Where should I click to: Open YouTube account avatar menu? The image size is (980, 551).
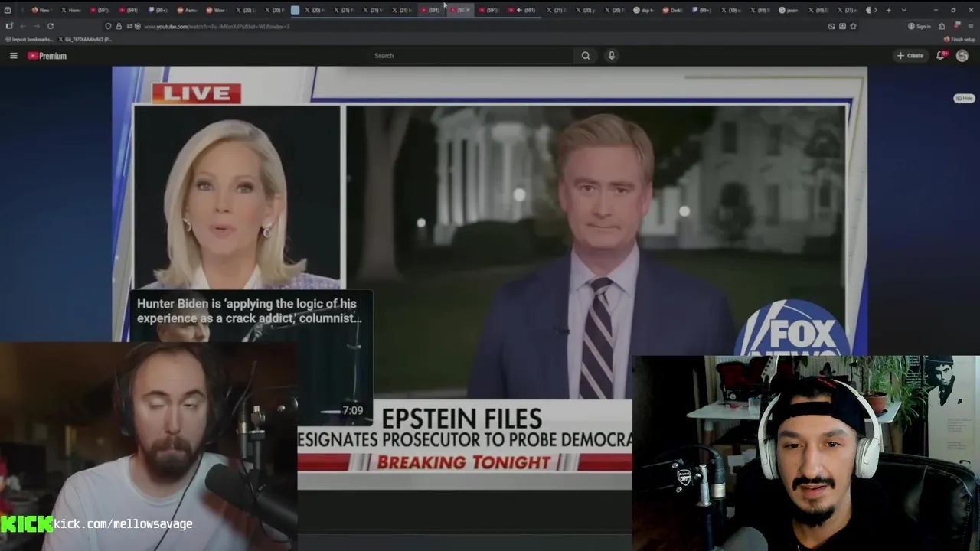click(962, 55)
